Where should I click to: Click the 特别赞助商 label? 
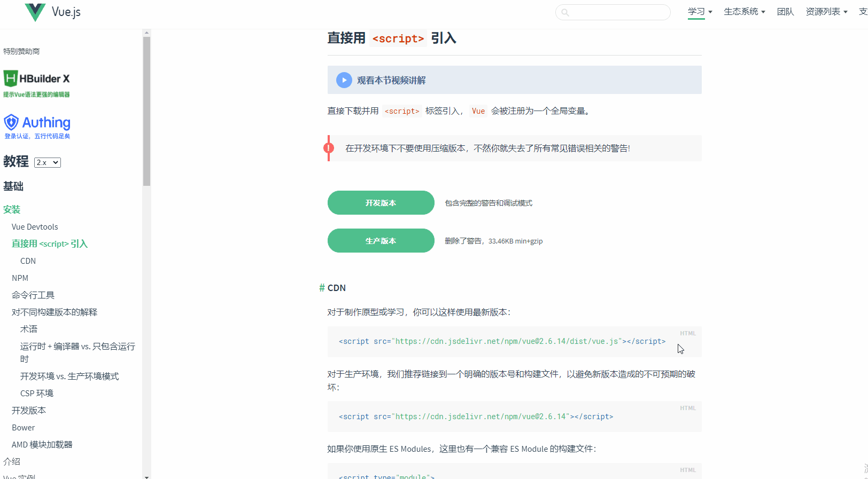point(21,51)
